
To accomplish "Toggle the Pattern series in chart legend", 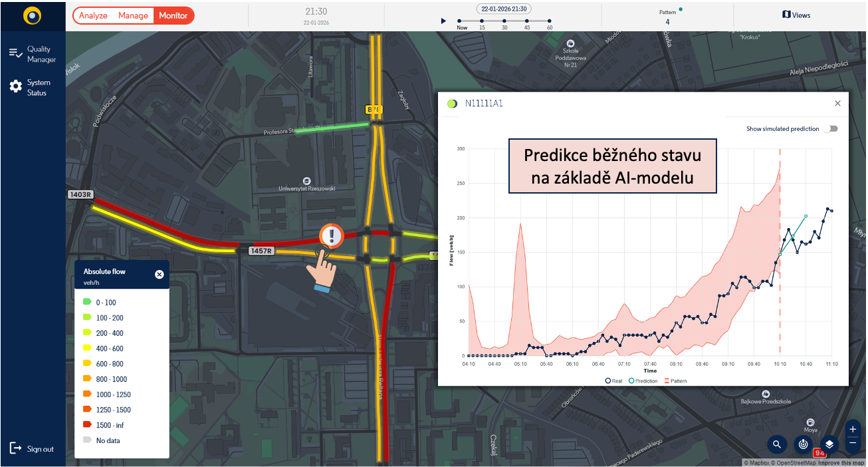I will [675, 381].
